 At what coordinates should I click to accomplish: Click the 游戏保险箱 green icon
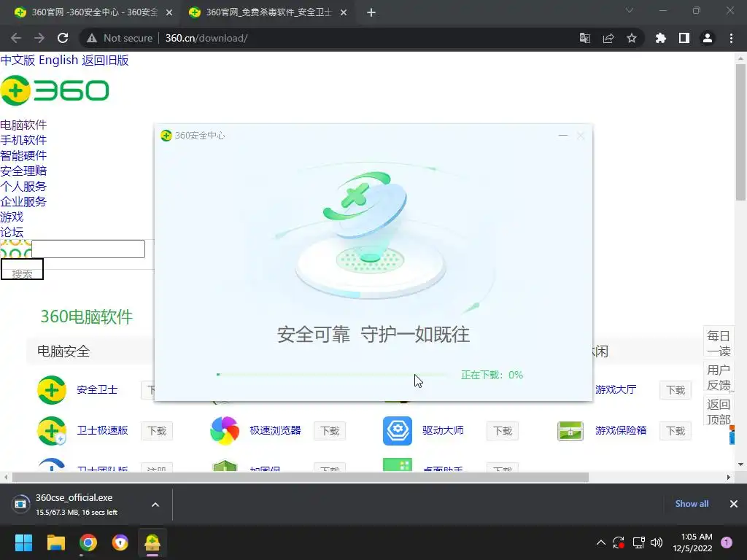(x=570, y=431)
